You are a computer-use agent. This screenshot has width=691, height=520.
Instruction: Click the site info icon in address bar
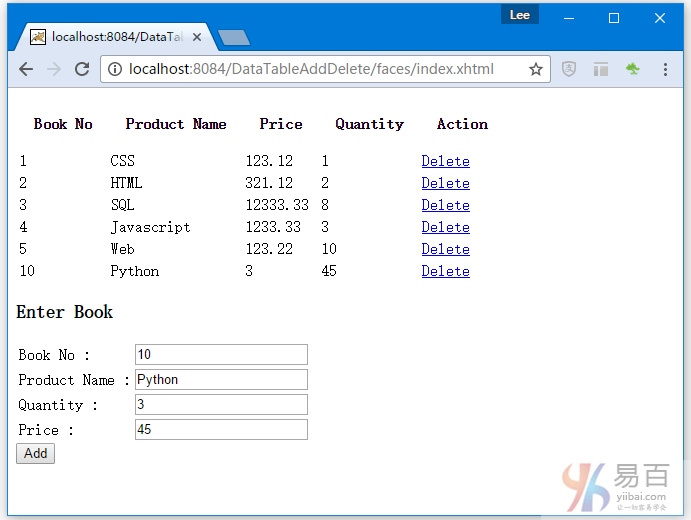click(115, 69)
